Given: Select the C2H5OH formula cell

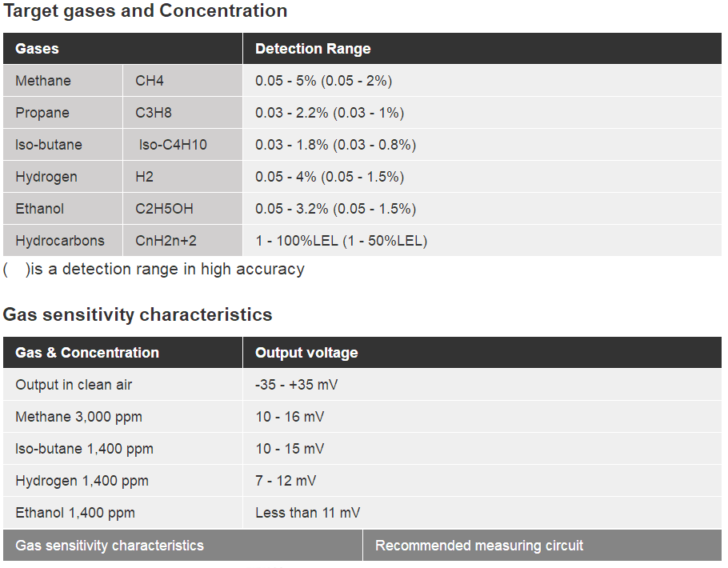Looking at the screenshot, I should (x=164, y=209).
